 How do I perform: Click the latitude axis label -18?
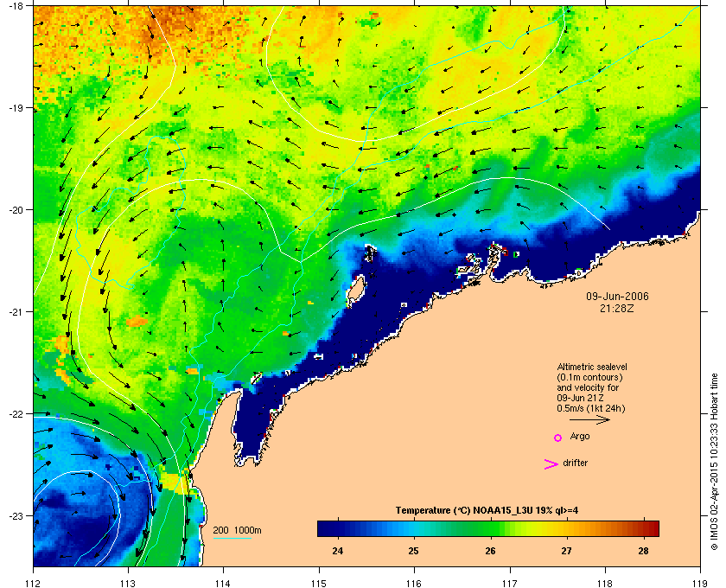coord(16,5)
